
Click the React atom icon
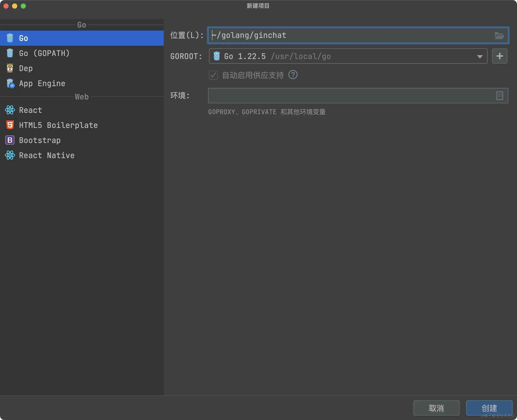(10, 110)
